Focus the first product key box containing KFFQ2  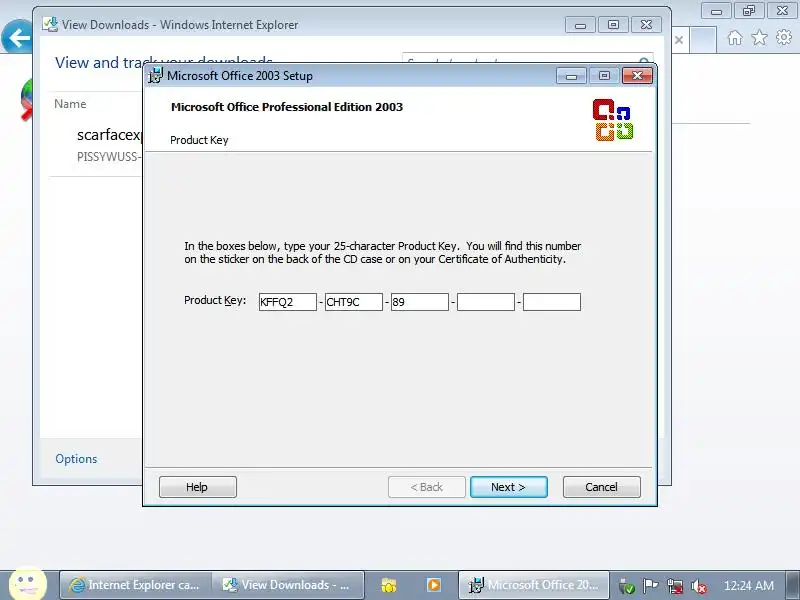[288, 302]
